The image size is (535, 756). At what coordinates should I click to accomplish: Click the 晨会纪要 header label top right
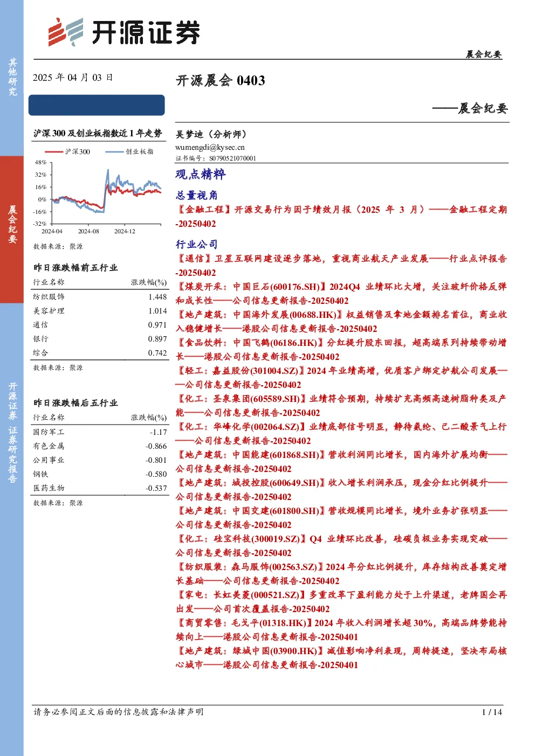click(x=484, y=54)
